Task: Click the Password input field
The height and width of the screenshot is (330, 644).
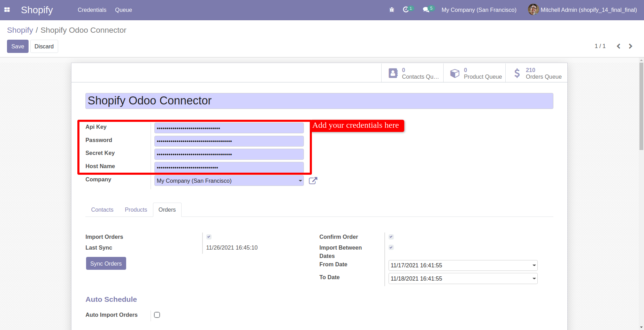Action: (x=229, y=141)
